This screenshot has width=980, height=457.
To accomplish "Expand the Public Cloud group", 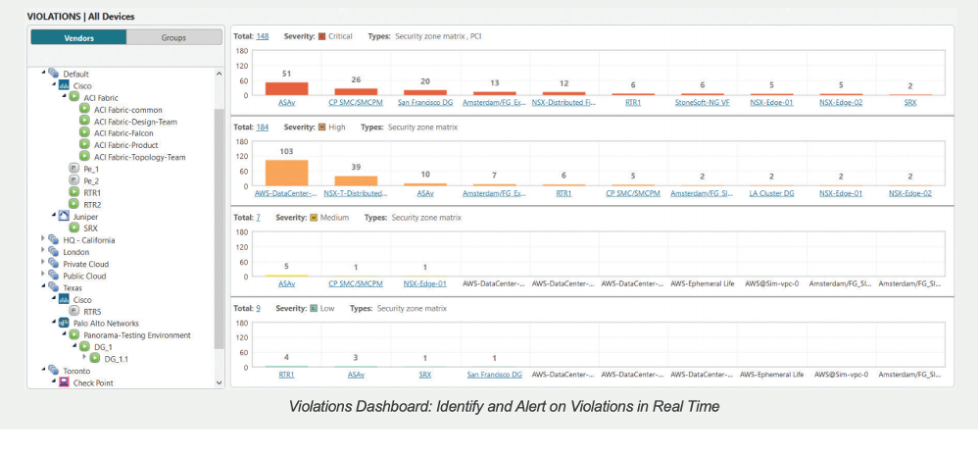I will [x=44, y=275].
